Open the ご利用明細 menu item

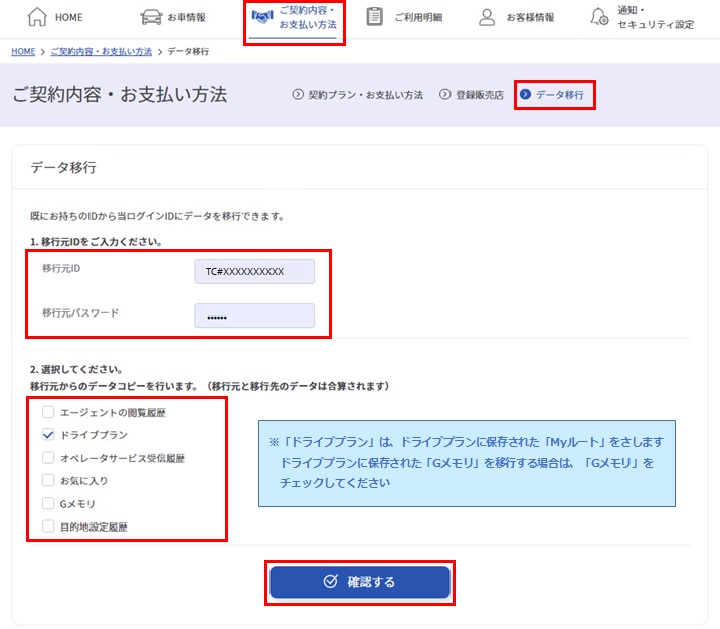(x=405, y=17)
